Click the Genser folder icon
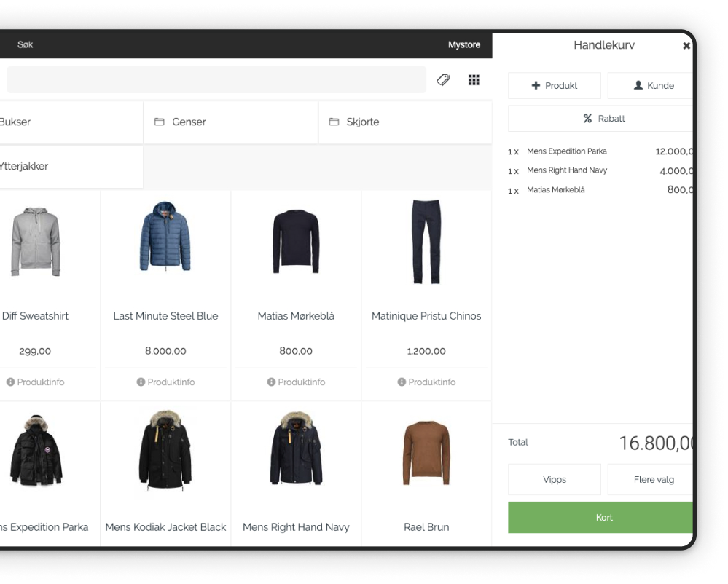728x584 pixels. [x=159, y=122]
